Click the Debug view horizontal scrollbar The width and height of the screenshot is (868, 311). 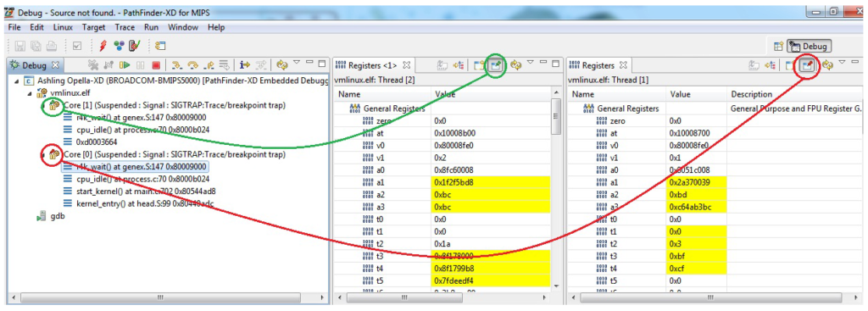click(160, 297)
